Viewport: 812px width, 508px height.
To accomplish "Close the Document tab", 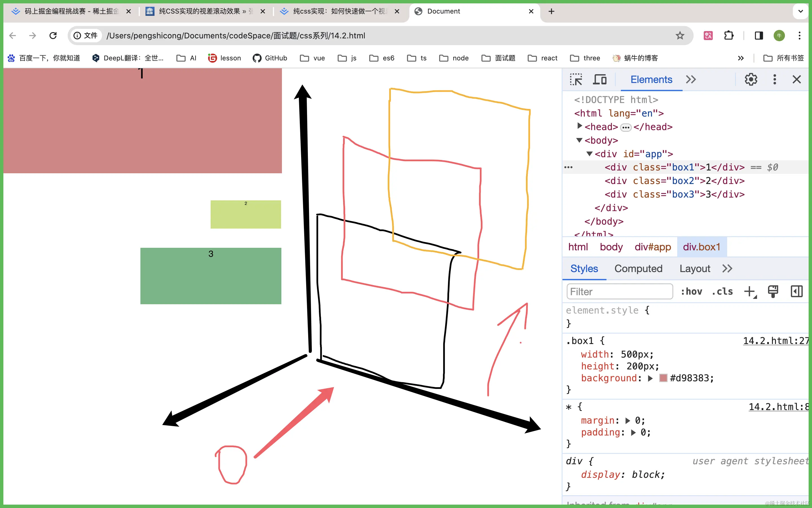I will [x=531, y=11].
